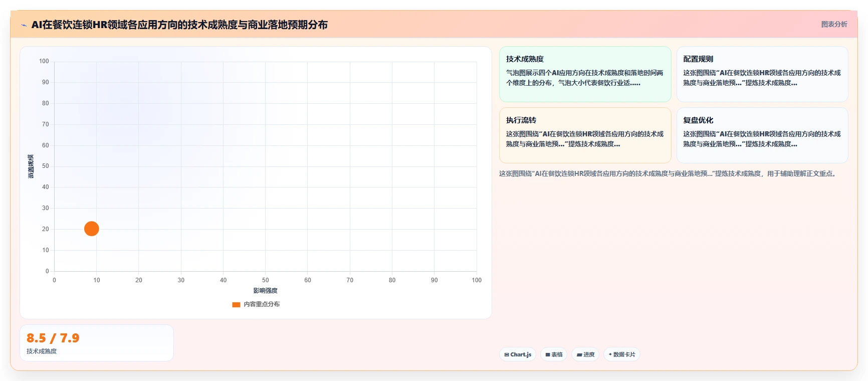Select the 进度 tag

pos(585,354)
